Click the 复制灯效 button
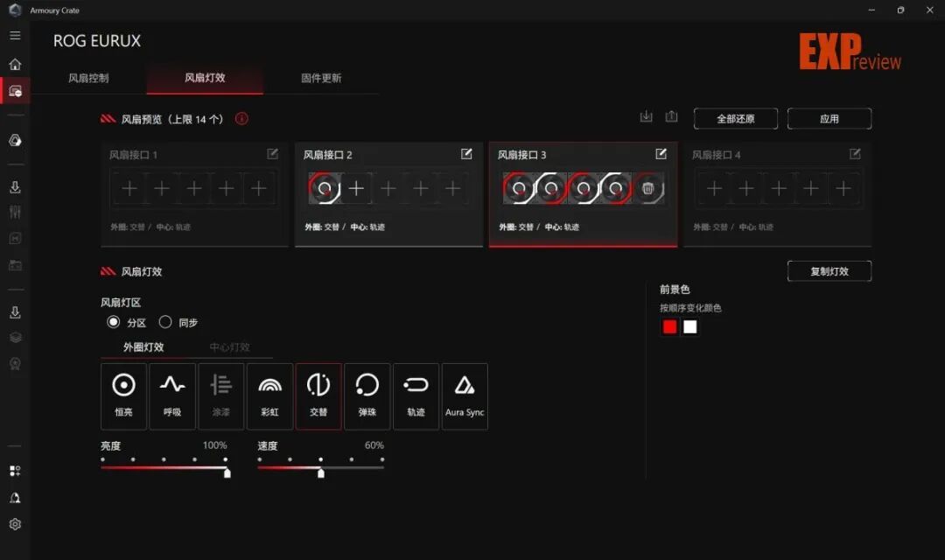The height and width of the screenshot is (560, 945). pos(829,271)
